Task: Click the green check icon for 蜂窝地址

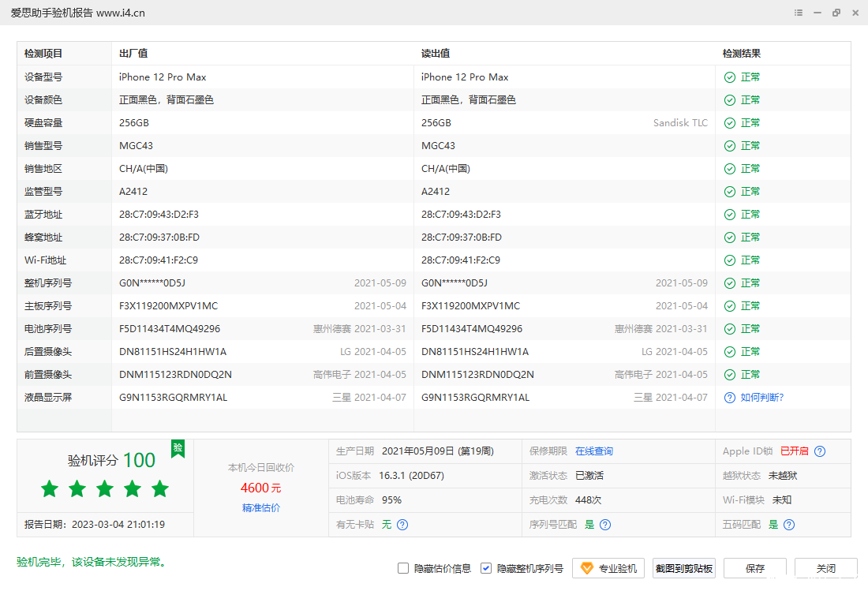Action: (730, 238)
